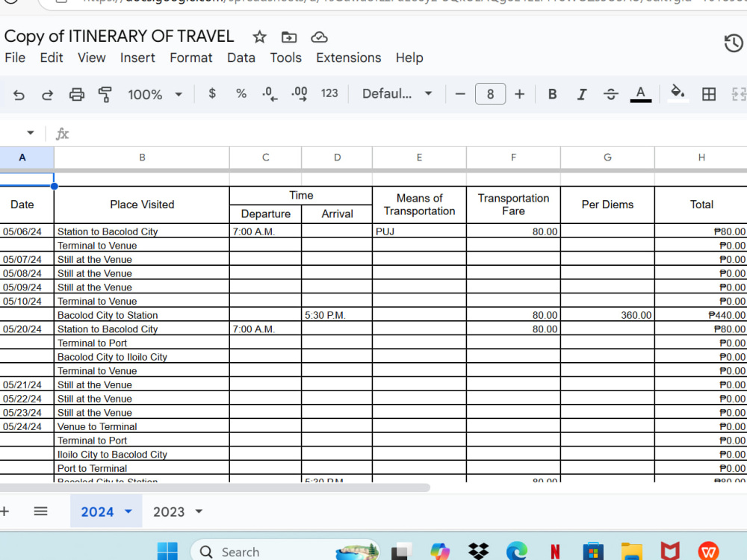Select the 360.00 per diem cell
This screenshot has height=560, width=747.
point(607,315)
